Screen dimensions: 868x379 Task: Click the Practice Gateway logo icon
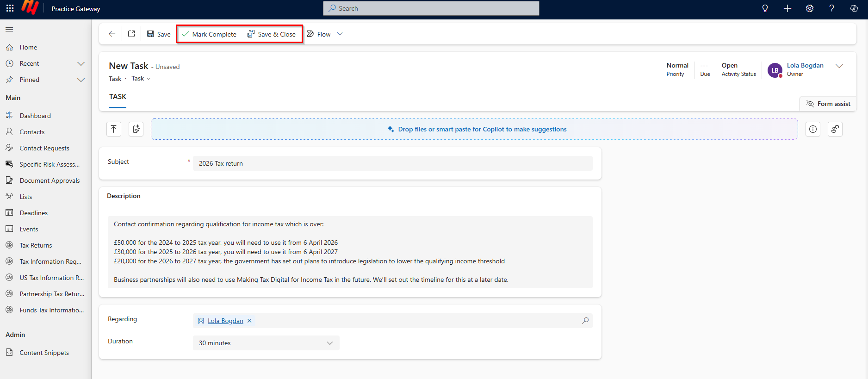coord(30,7)
